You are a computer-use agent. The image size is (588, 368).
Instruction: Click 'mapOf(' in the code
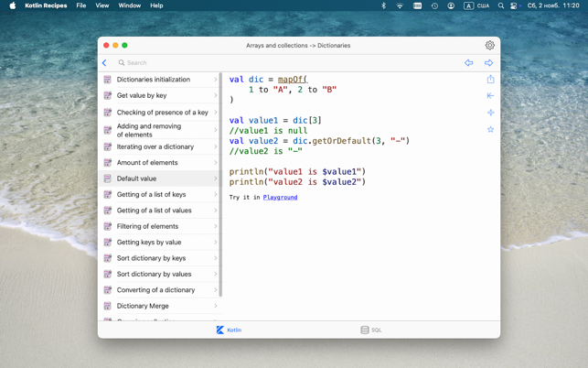coord(293,80)
